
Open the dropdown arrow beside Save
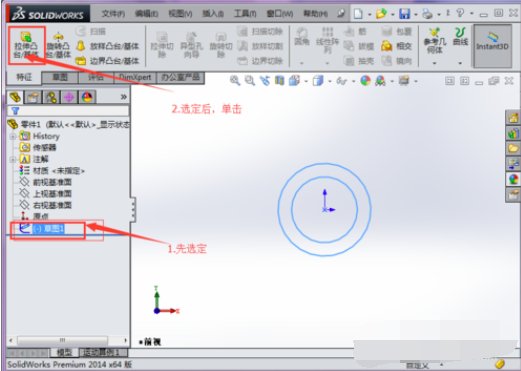[416, 15]
